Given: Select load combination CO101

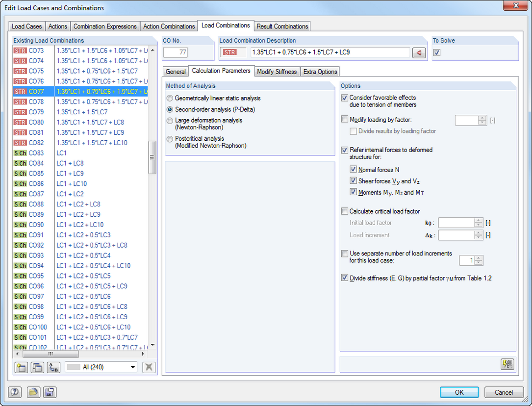Looking at the screenshot, I should click(x=80, y=337).
